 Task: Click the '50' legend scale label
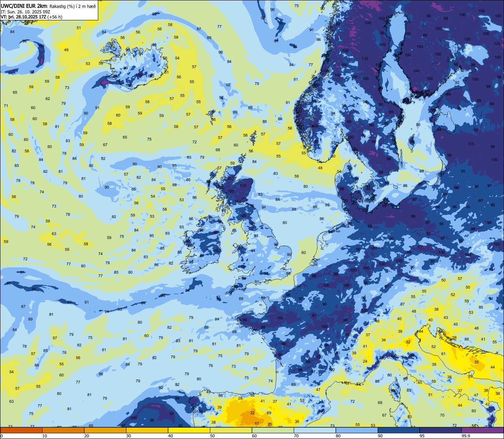pyautogui.click(x=212, y=436)
